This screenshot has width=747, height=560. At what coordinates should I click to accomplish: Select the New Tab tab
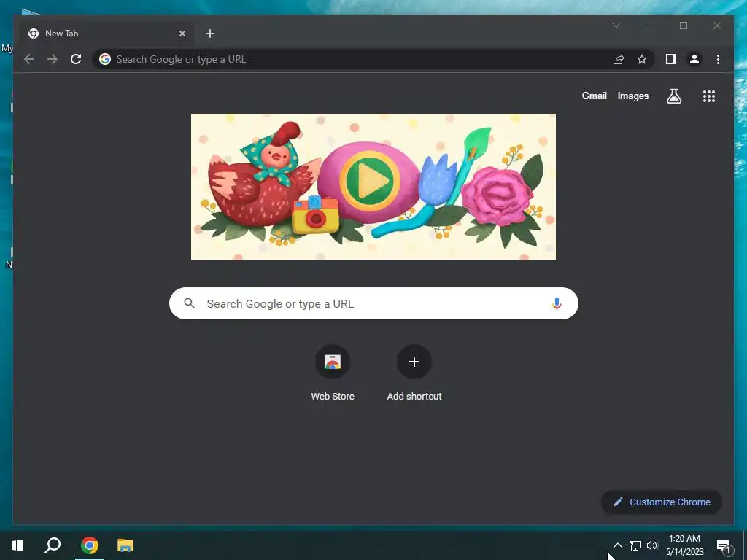tap(107, 34)
